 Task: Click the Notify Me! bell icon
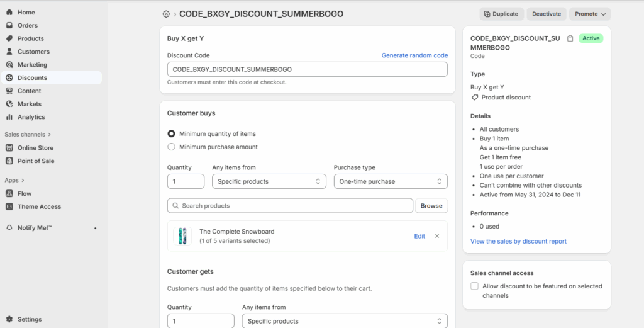tap(9, 228)
